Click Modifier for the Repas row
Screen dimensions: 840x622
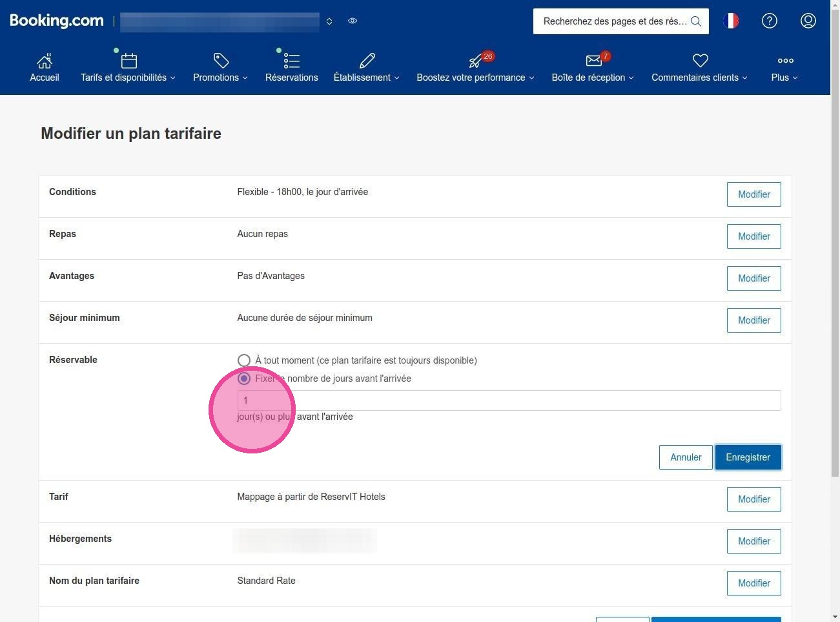click(753, 236)
